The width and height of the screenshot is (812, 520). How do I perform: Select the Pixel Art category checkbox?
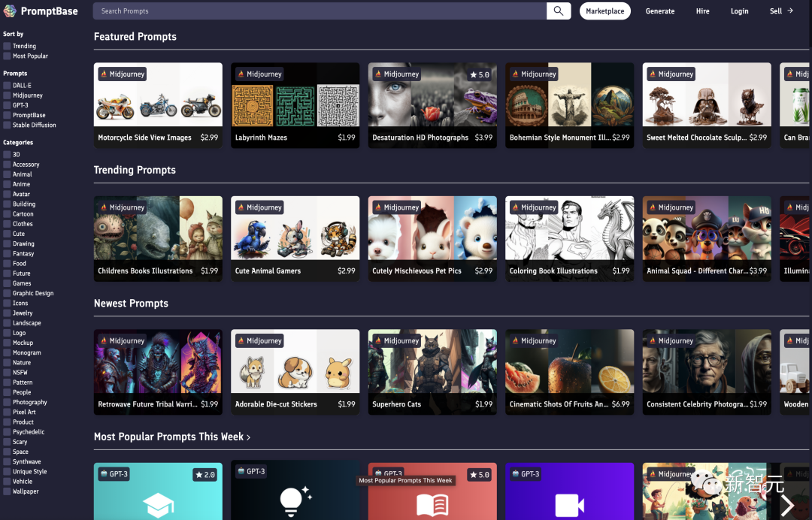pos(7,413)
